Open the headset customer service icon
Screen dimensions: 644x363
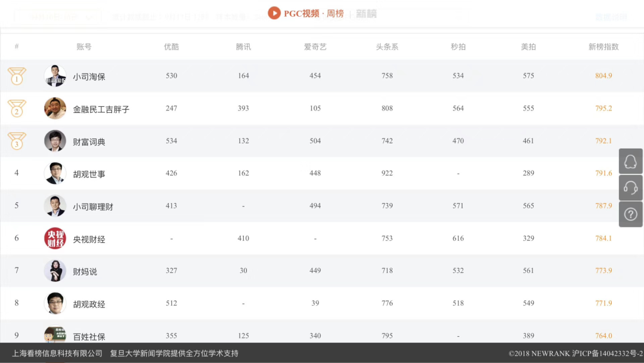click(630, 188)
